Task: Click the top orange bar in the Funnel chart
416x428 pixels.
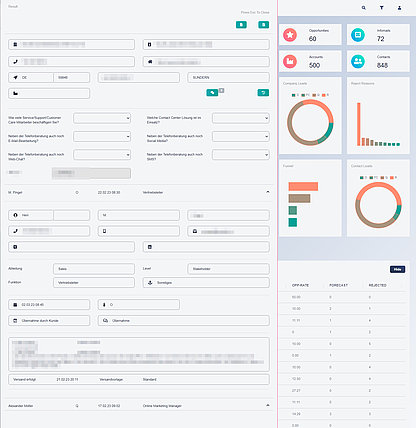Action: tap(303, 186)
